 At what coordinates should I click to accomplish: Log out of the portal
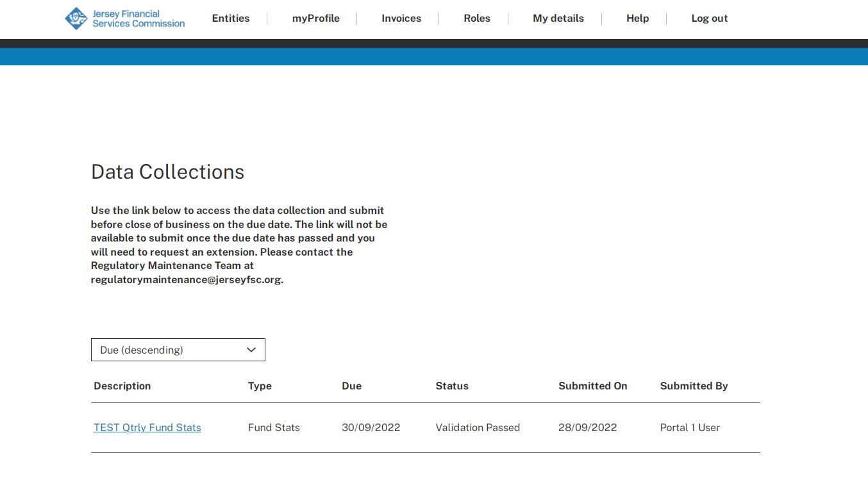(709, 19)
